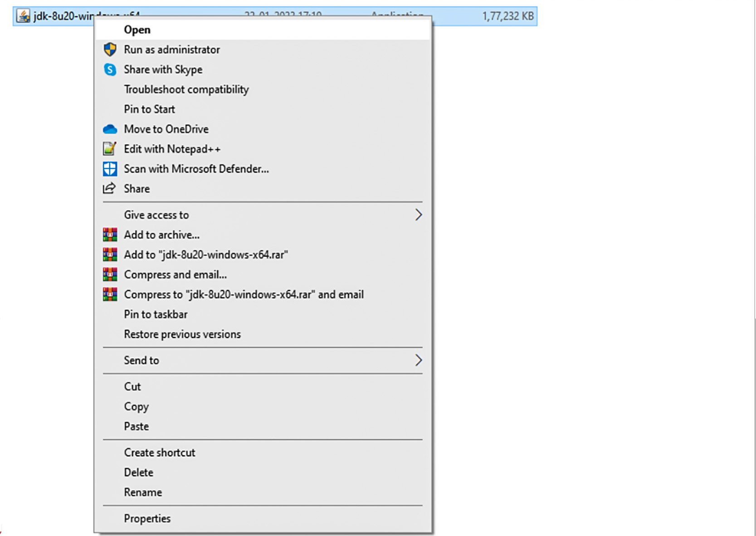Expand the Send to submenu arrow

tap(418, 360)
